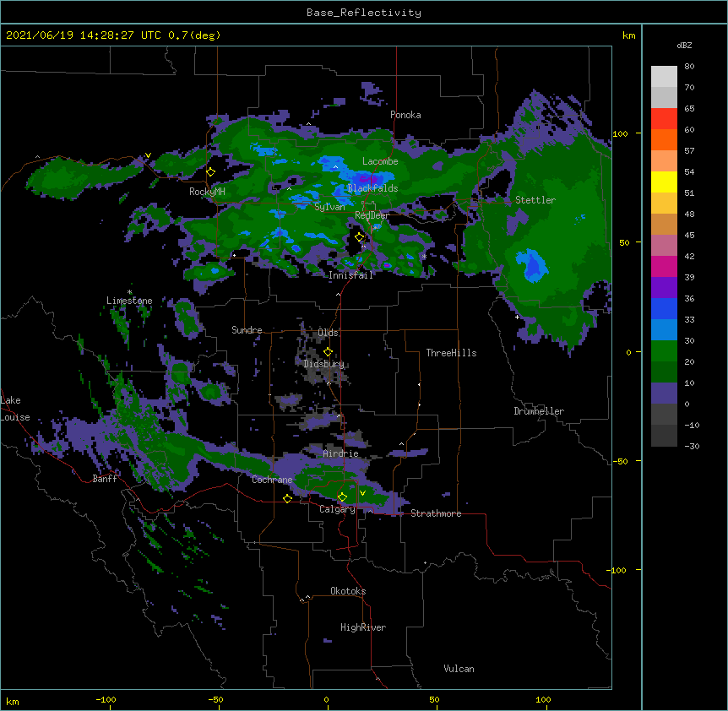Click the Limestone label

point(129,301)
